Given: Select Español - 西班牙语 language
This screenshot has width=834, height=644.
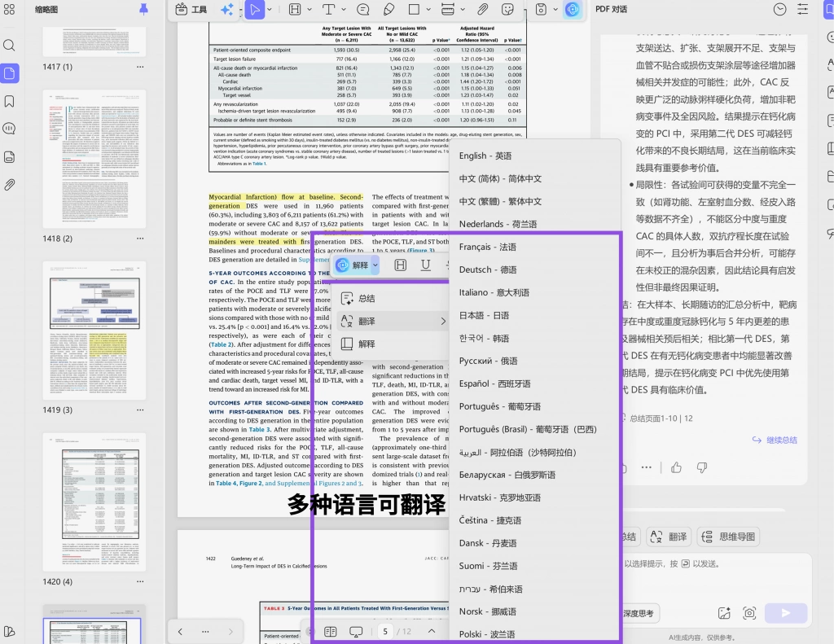Looking at the screenshot, I should click(534, 383).
